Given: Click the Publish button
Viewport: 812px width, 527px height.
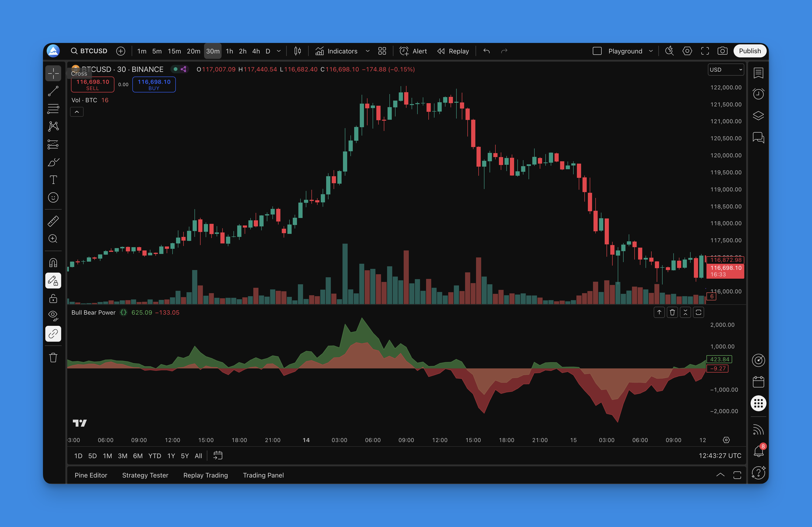Looking at the screenshot, I should click(x=750, y=51).
